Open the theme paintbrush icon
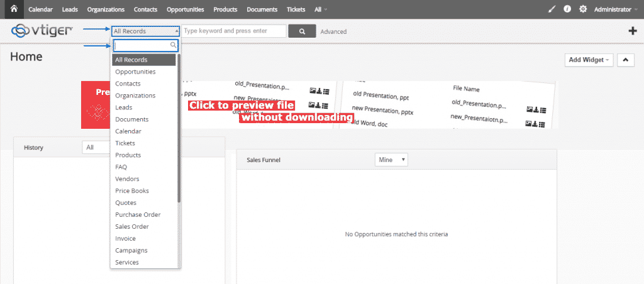The height and width of the screenshot is (284, 644). point(552,9)
